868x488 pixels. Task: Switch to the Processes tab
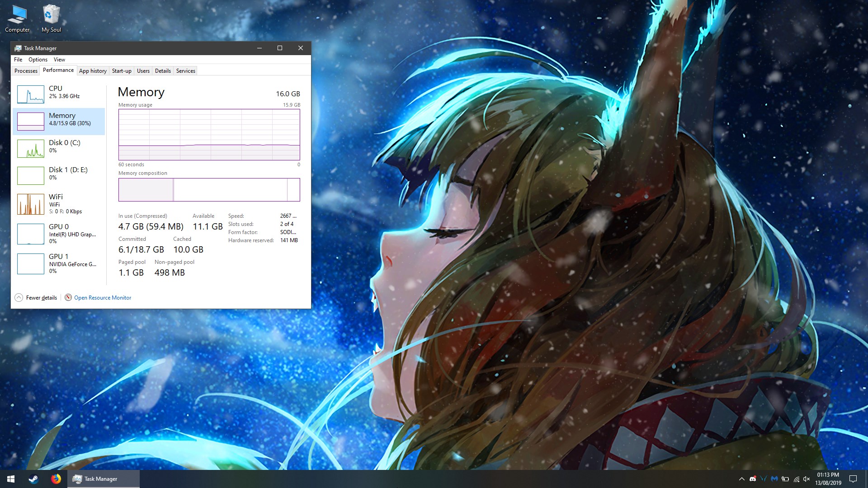coord(26,71)
